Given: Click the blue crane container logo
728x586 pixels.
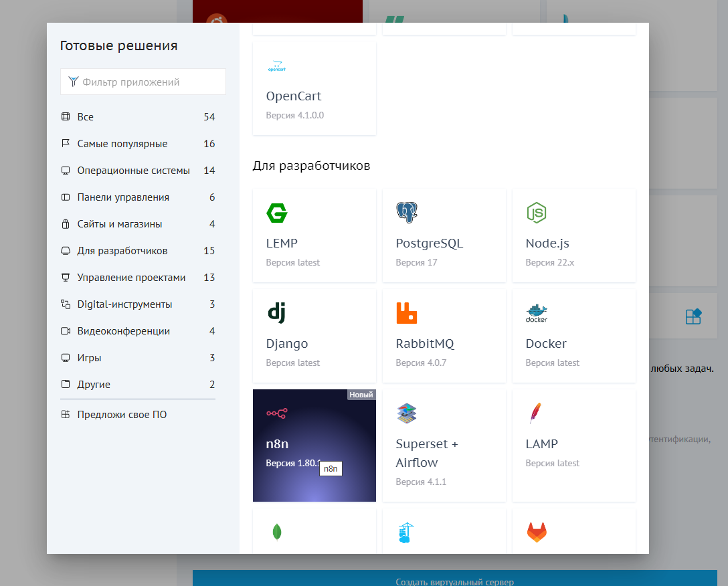Looking at the screenshot, I should [x=406, y=532].
